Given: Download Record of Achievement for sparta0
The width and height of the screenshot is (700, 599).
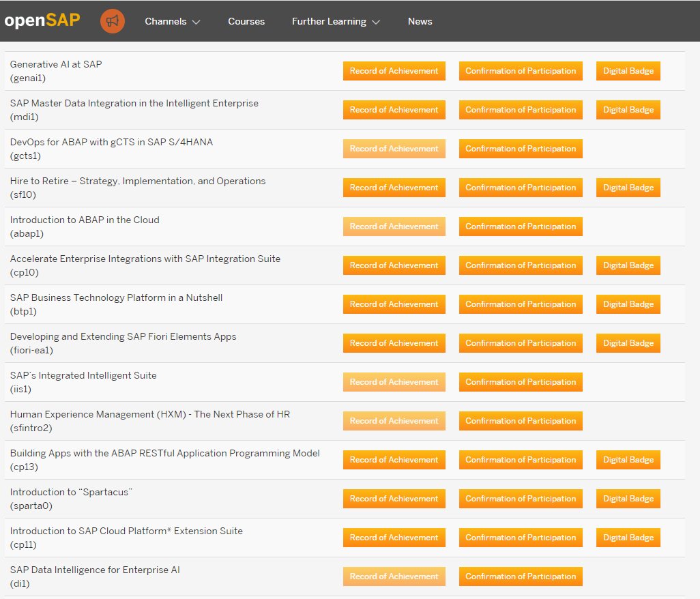Looking at the screenshot, I should (x=394, y=498).
